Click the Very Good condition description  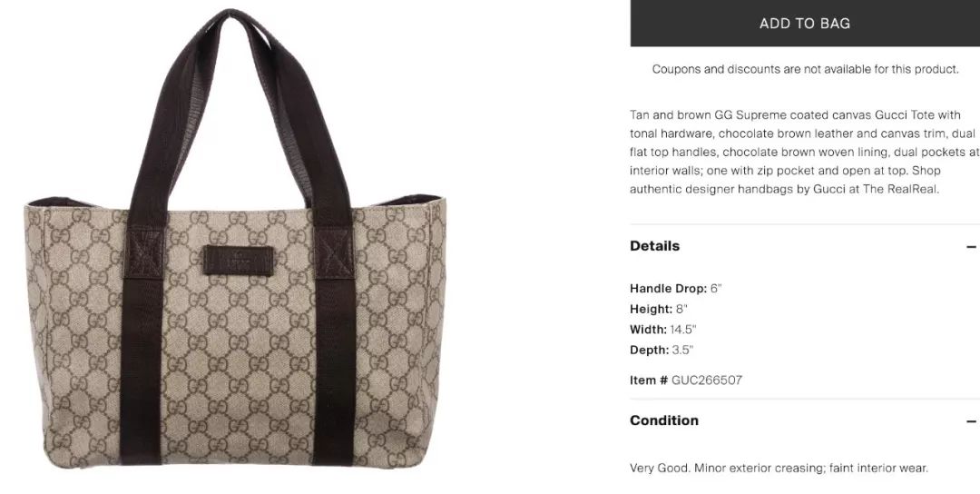[x=779, y=468]
